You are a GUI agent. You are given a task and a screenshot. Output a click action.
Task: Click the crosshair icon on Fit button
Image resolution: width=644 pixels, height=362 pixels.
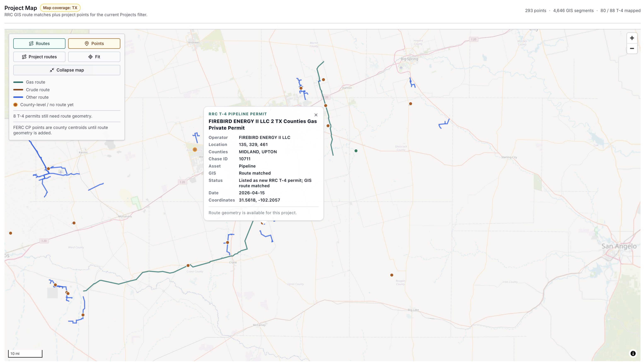point(90,57)
